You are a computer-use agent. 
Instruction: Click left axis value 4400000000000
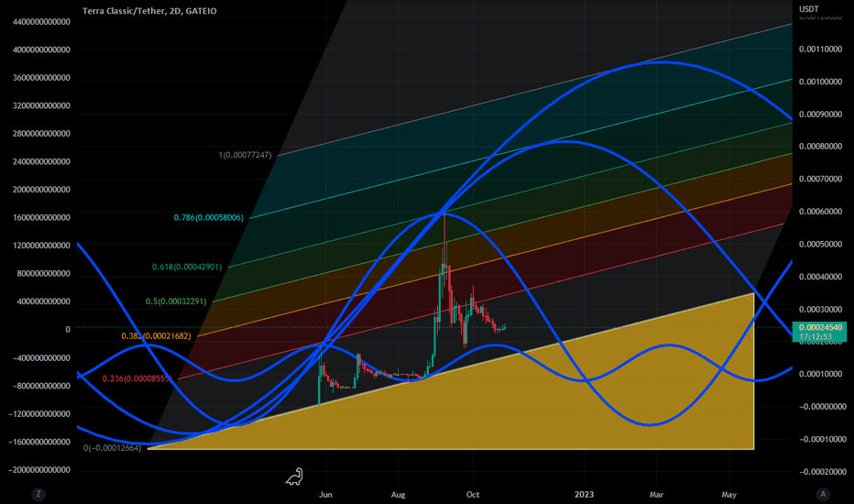pos(41,22)
